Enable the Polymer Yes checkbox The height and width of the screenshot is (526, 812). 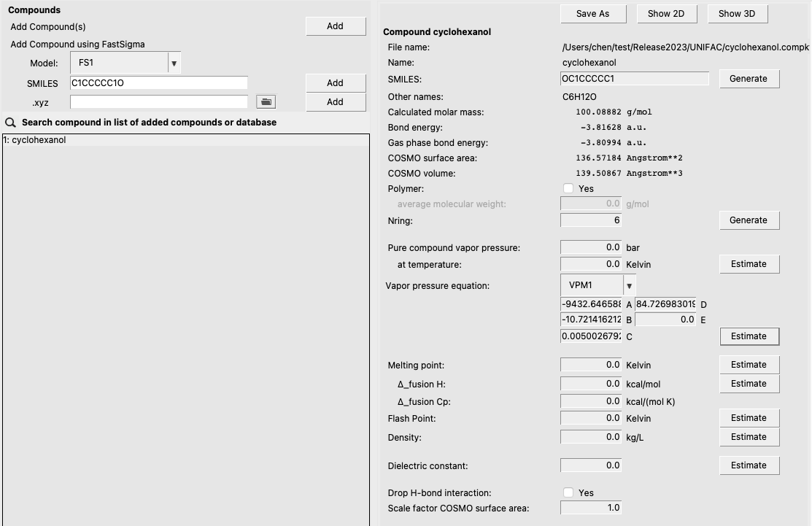[568, 188]
